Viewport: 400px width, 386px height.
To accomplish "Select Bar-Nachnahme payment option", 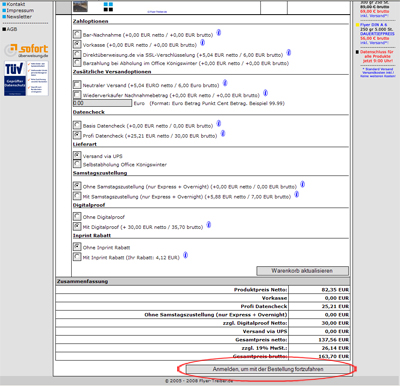I will point(77,34).
